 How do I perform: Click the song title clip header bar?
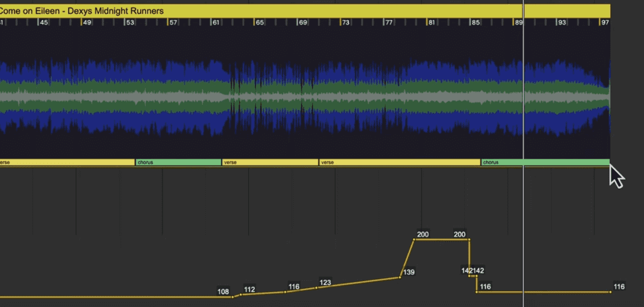point(304,11)
